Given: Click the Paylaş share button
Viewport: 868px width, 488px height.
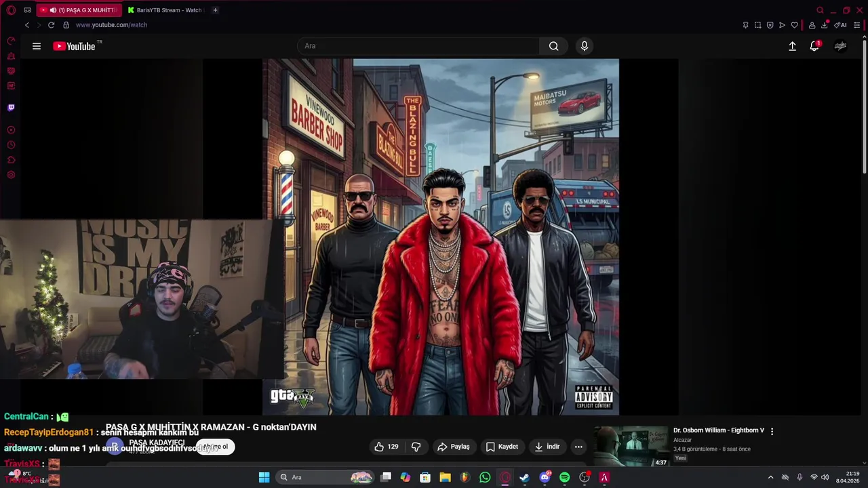Looking at the screenshot, I should (454, 447).
